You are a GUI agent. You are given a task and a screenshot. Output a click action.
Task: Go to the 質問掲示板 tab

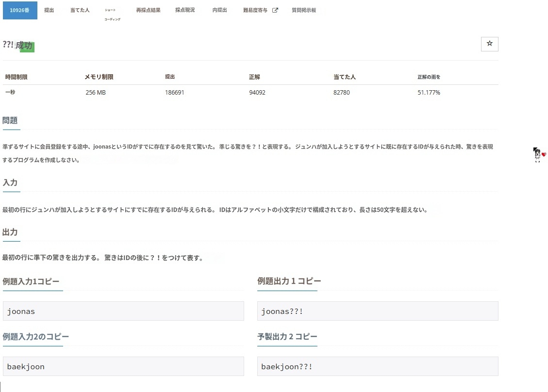pos(304,10)
